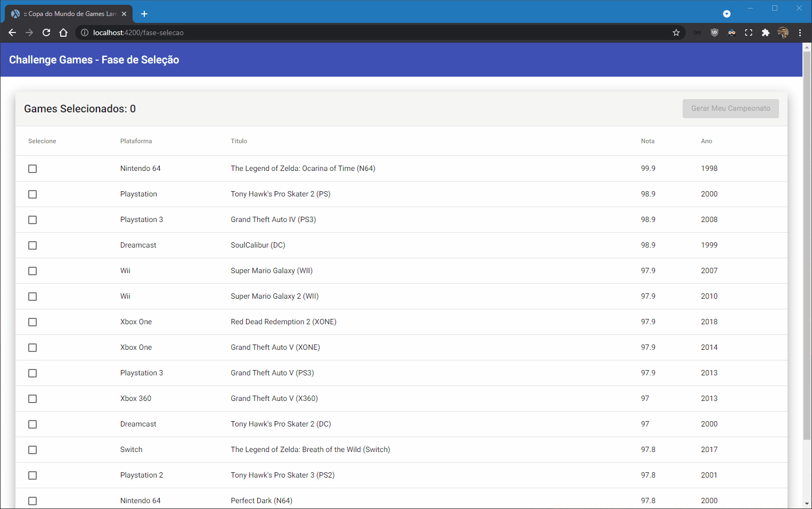
Task: Click the 99.9 score cell
Action: click(x=648, y=168)
